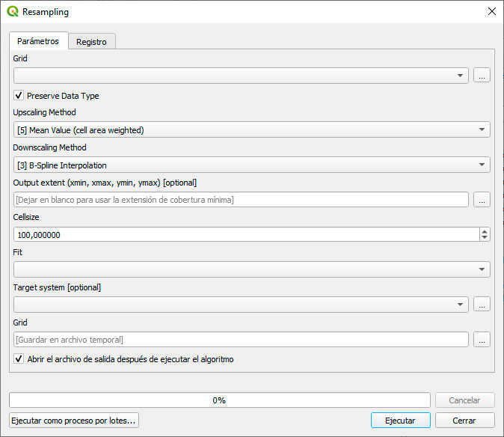Image resolution: width=504 pixels, height=437 pixels.
Task: Uncheck open output file after running
Action: click(19, 359)
